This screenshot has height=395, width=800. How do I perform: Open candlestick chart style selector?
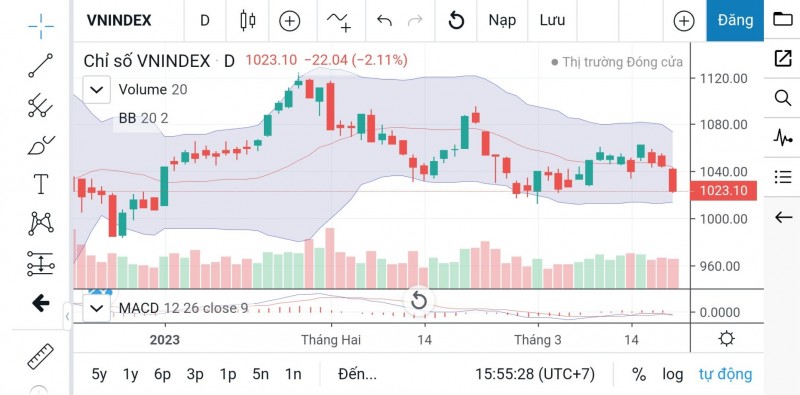pyautogui.click(x=247, y=20)
